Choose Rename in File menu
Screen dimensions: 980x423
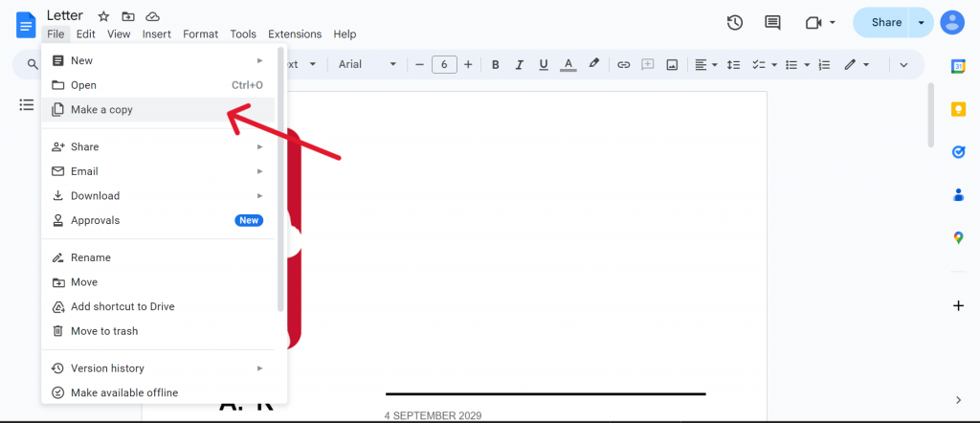pyautogui.click(x=158, y=257)
